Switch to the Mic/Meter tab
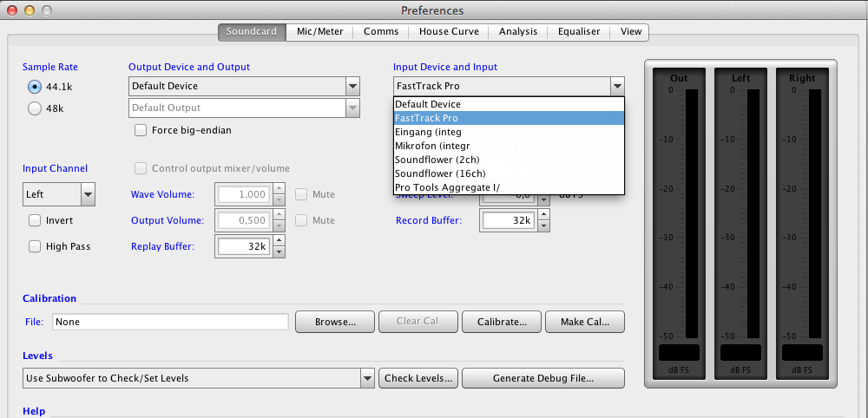Image resolution: width=868 pixels, height=418 pixels. 320,31
